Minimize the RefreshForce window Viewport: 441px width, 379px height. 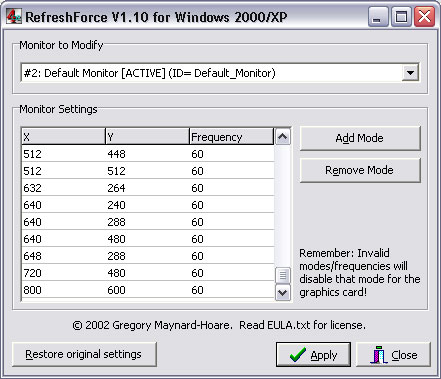point(378,17)
